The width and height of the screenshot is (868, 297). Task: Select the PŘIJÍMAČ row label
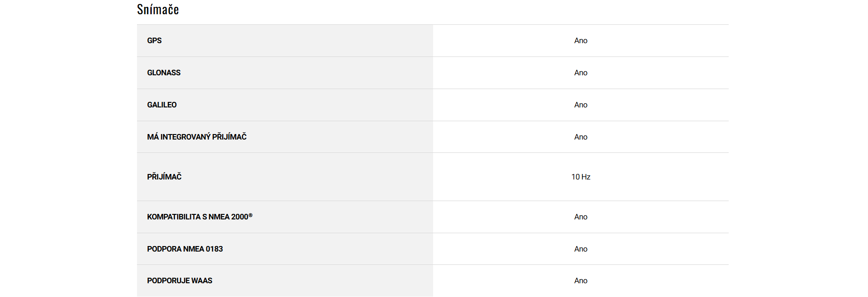(x=164, y=177)
